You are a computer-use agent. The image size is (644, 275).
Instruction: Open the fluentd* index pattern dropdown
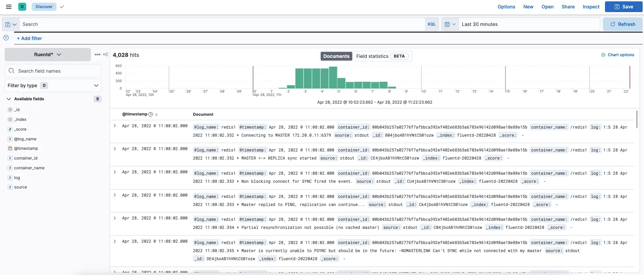48,55
